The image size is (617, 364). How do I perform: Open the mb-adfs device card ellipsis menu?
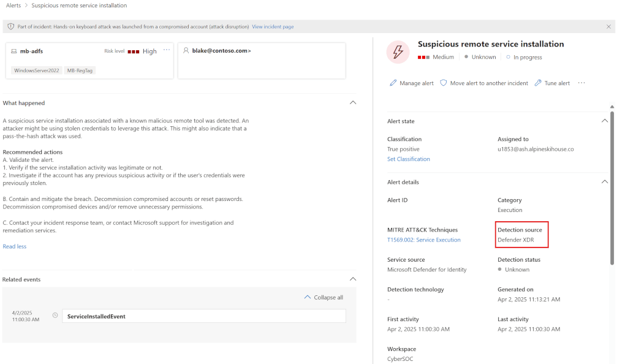click(167, 50)
